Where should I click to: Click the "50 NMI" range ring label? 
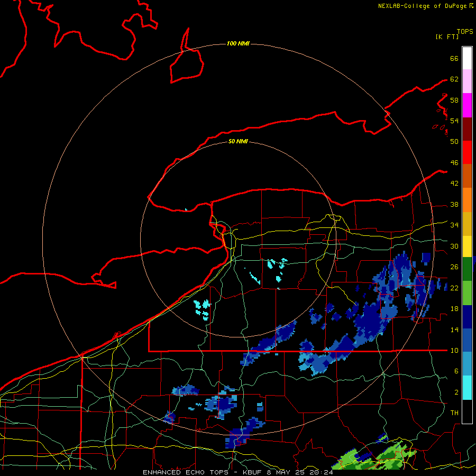point(238,141)
